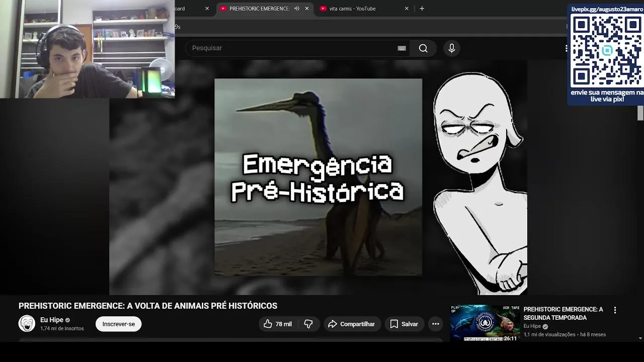Close the partially visible 'oard' tab

tap(207, 9)
